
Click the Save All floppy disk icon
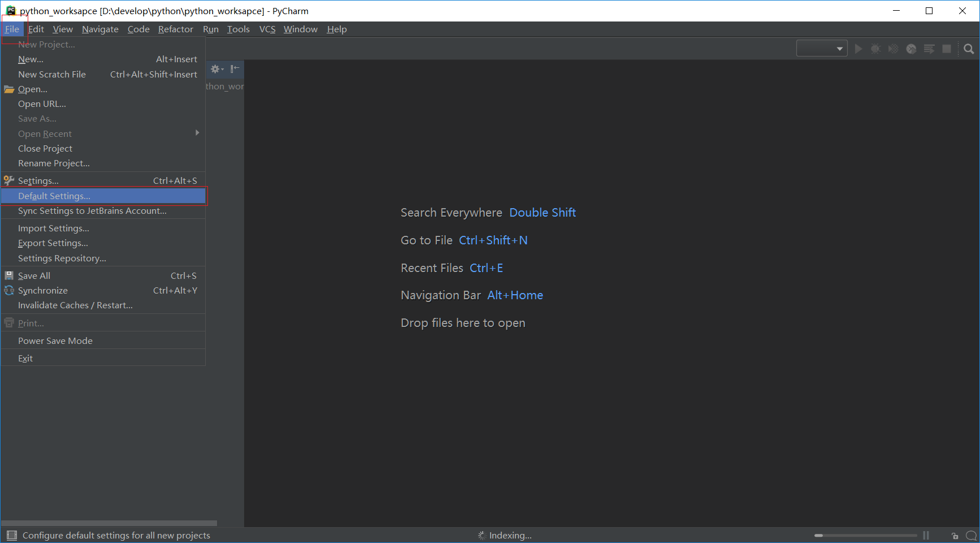click(x=9, y=275)
